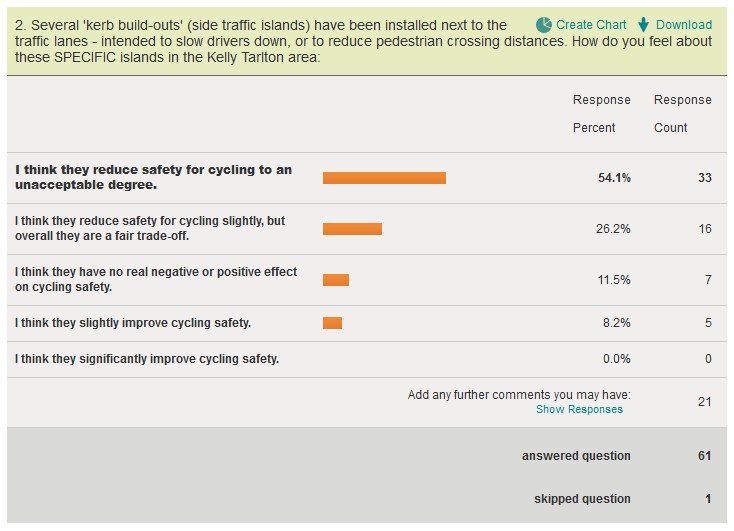This screenshot has width=734, height=531.
Task: Click the 54.1% orange response bar
Action: tap(384, 178)
